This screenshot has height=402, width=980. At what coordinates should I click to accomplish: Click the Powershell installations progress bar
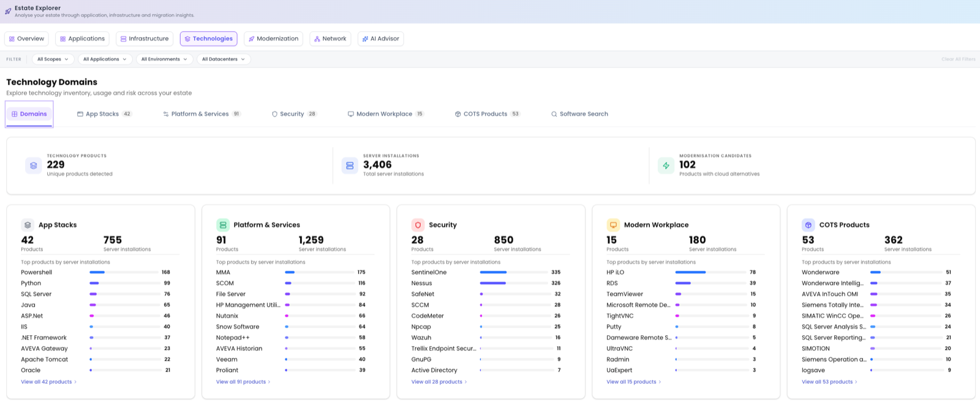point(124,272)
